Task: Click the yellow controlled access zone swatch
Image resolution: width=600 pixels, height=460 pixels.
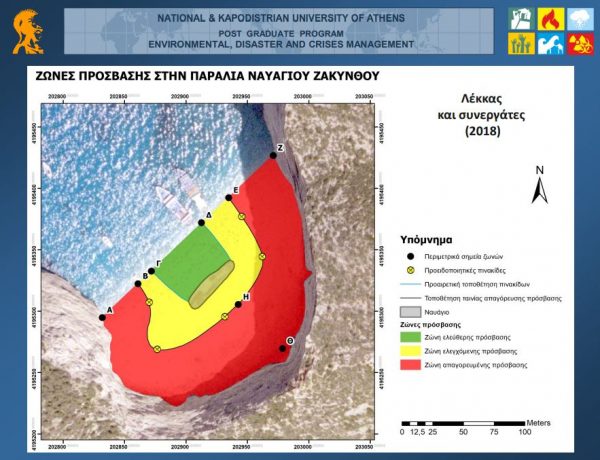Action: pyautogui.click(x=411, y=353)
